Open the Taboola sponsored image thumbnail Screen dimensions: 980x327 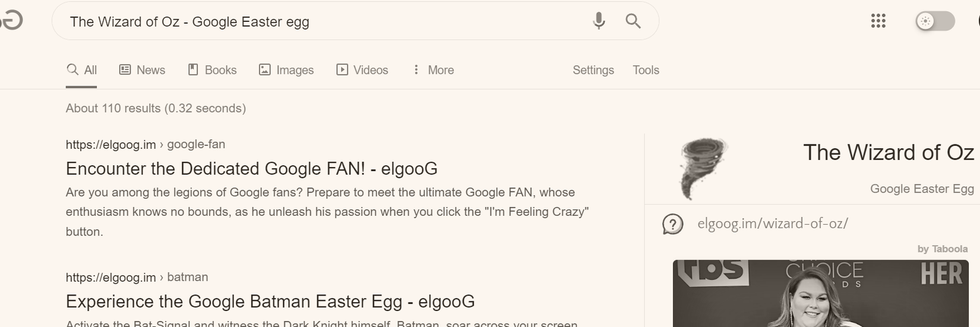pos(820,293)
